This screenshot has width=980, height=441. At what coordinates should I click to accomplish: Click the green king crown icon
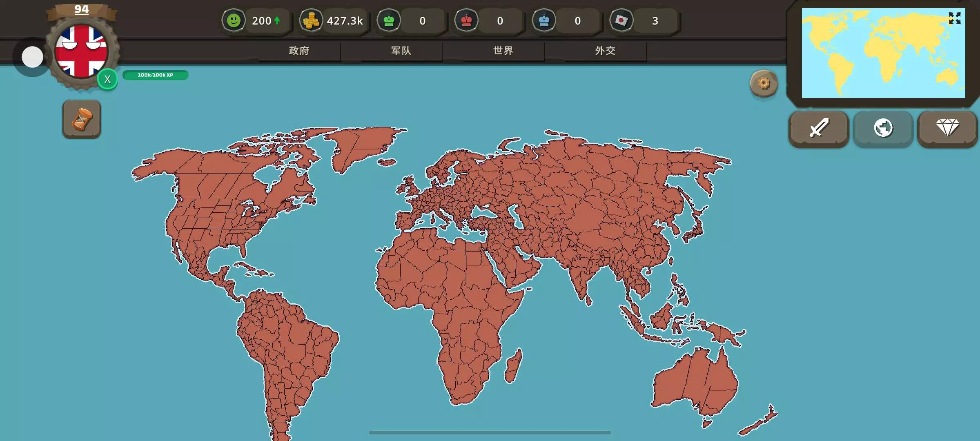[389, 20]
